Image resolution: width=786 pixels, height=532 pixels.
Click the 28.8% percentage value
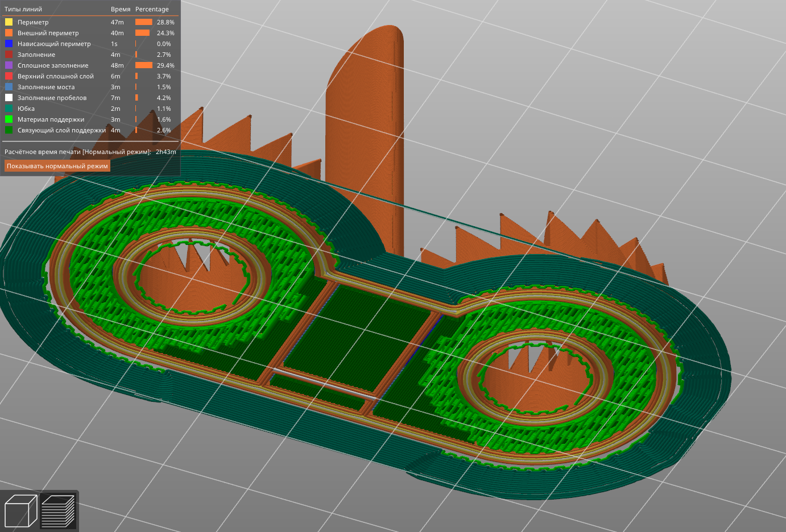click(x=166, y=22)
